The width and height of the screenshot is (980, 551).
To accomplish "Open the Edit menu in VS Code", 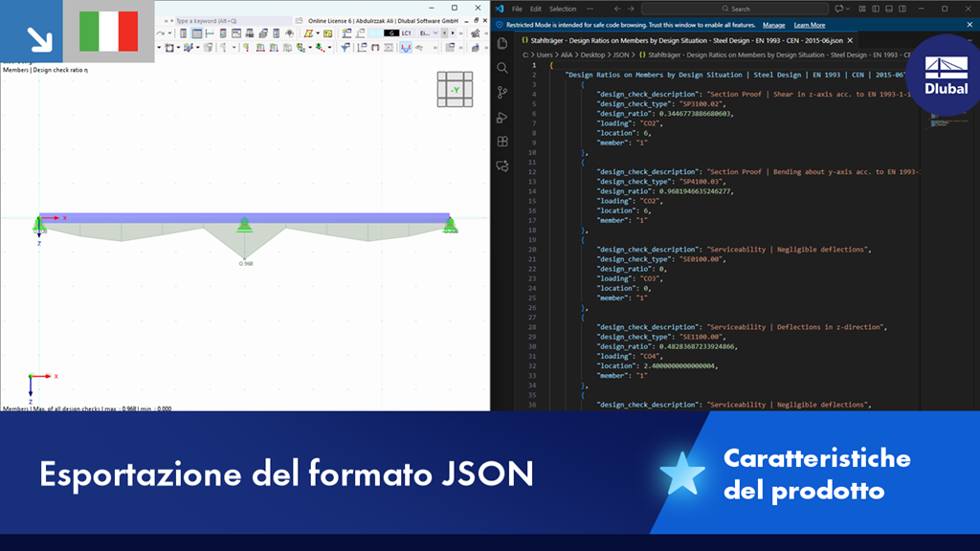I will [x=536, y=9].
